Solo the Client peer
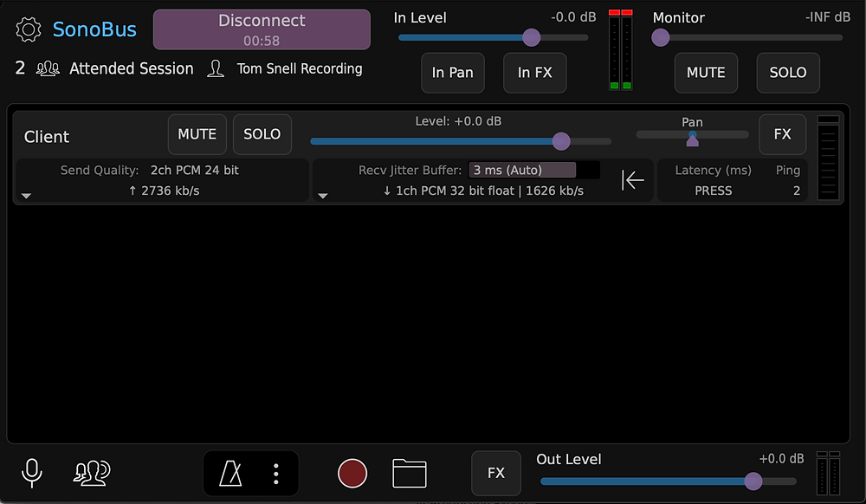This screenshot has width=866, height=504. click(x=262, y=134)
